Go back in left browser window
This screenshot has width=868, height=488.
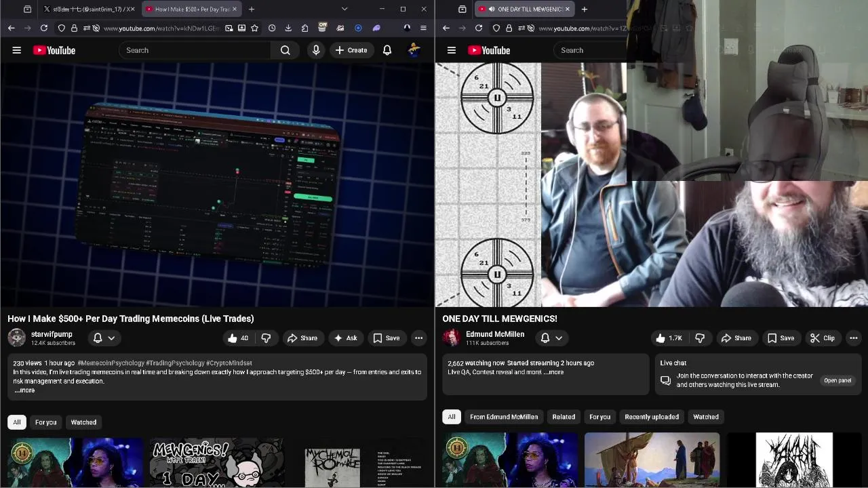pos(12,28)
